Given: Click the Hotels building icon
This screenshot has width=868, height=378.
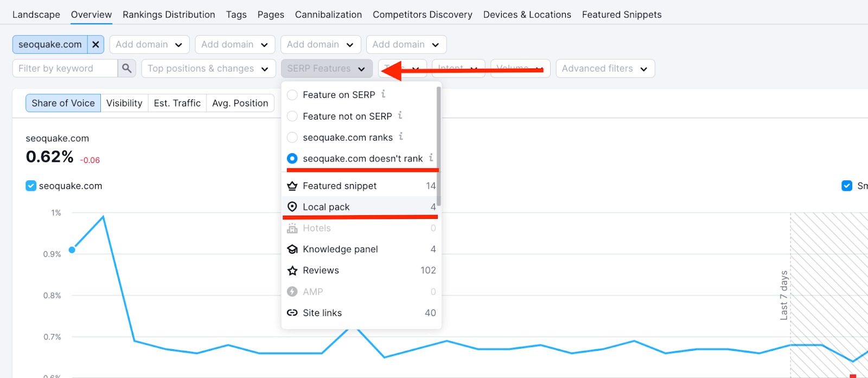Looking at the screenshot, I should pyautogui.click(x=292, y=228).
